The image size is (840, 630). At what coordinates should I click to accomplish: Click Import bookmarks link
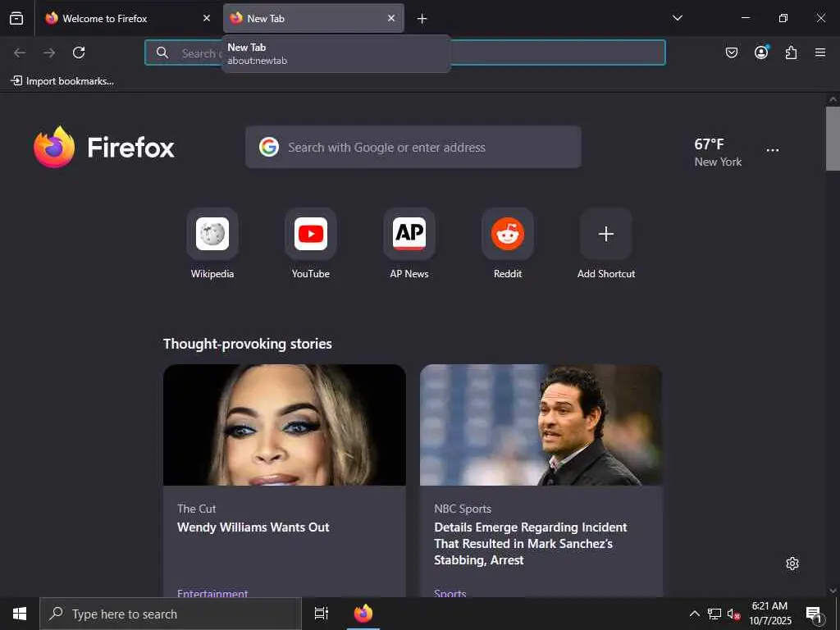coord(62,81)
